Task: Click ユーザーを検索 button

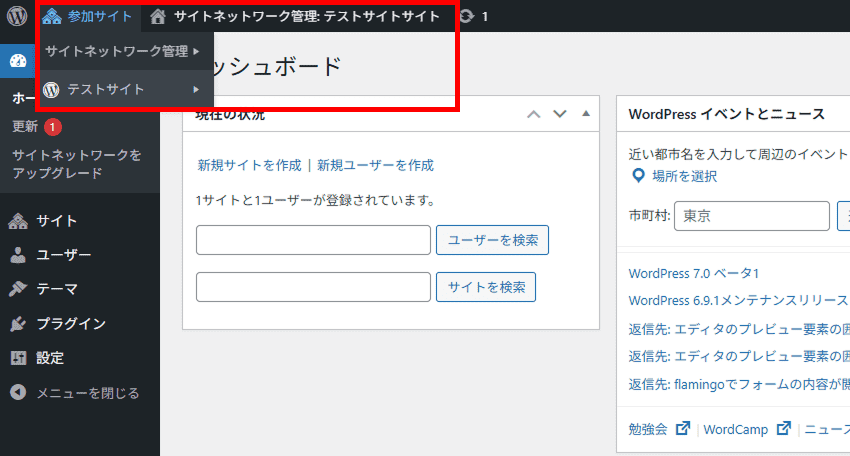Action: 492,240
